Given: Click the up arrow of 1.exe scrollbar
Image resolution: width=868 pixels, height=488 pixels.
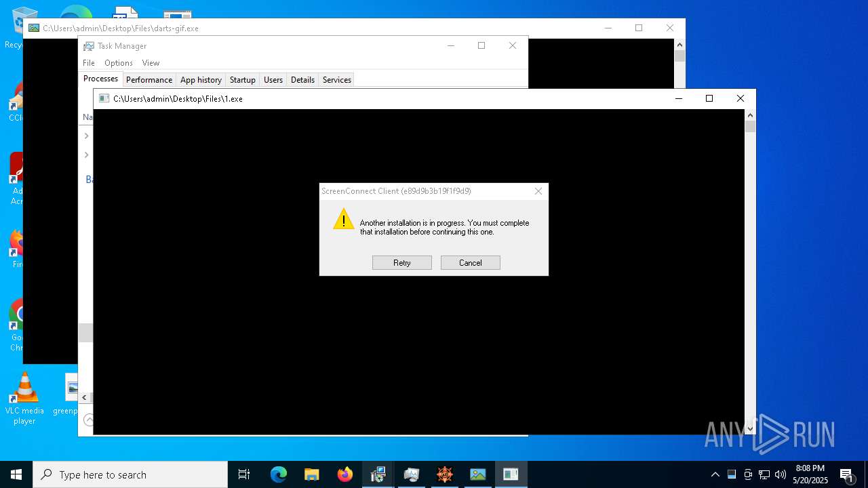Looking at the screenshot, I should [x=750, y=115].
